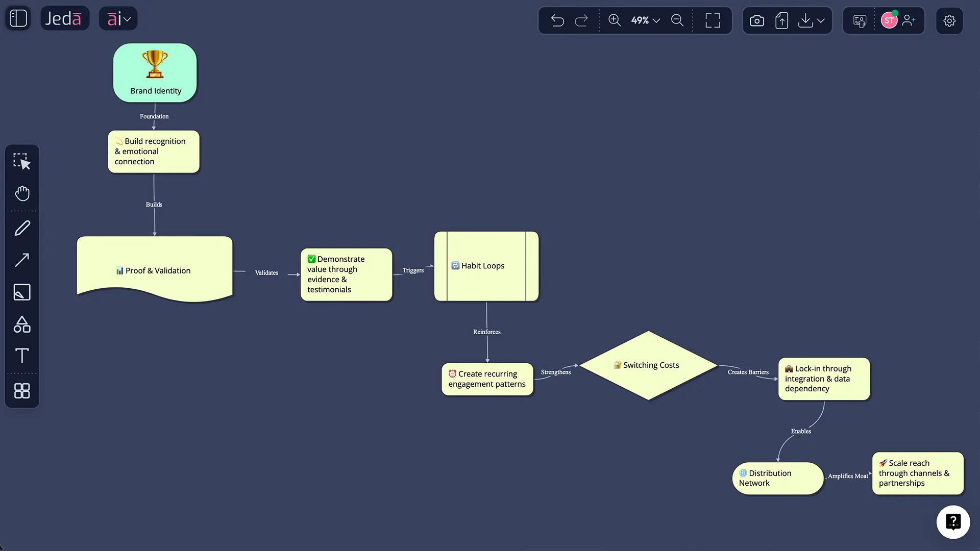Select the shapes tool
Image resolution: width=980 pixels, height=551 pixels.
[22, 324]
